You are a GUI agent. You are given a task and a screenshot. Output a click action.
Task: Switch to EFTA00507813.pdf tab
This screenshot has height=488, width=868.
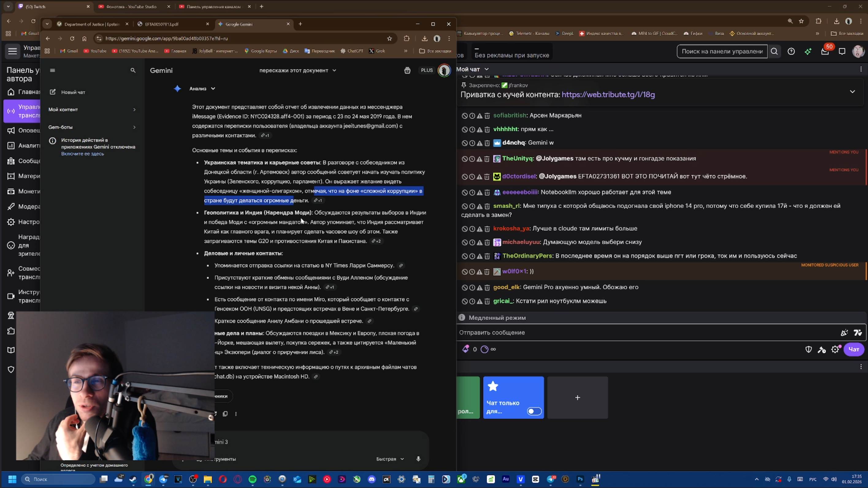(x=162, y=24)
